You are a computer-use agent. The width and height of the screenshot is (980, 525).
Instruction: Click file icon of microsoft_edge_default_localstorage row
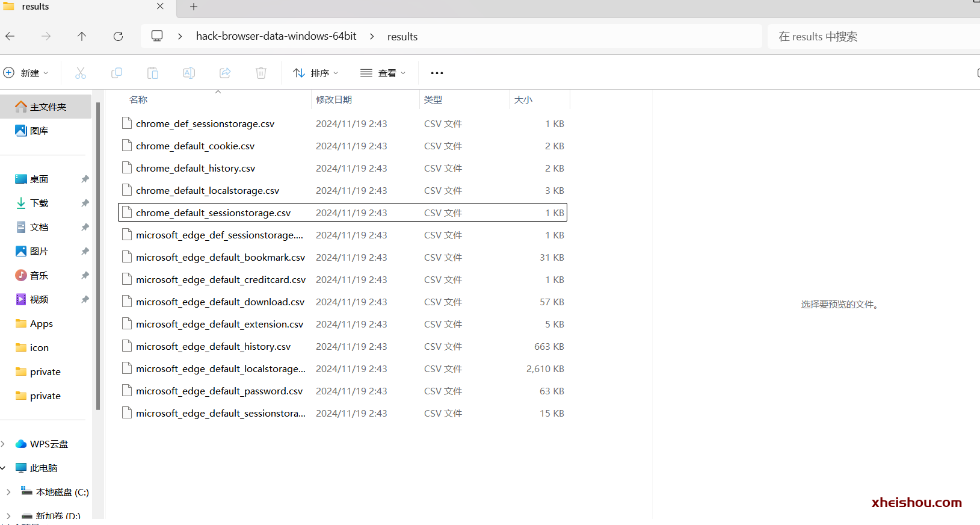click(x=126, y=368)
